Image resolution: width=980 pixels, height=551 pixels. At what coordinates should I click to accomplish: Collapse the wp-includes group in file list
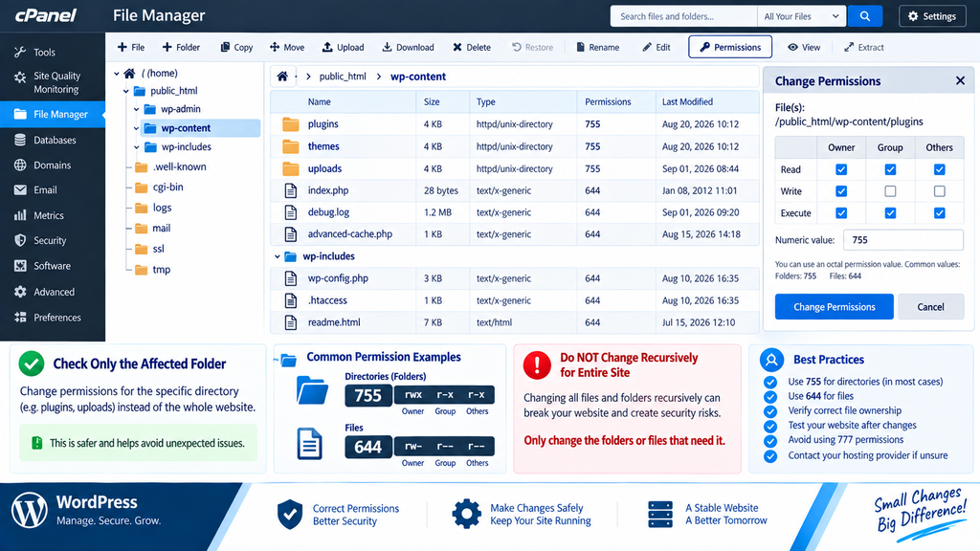click(278, 256)
